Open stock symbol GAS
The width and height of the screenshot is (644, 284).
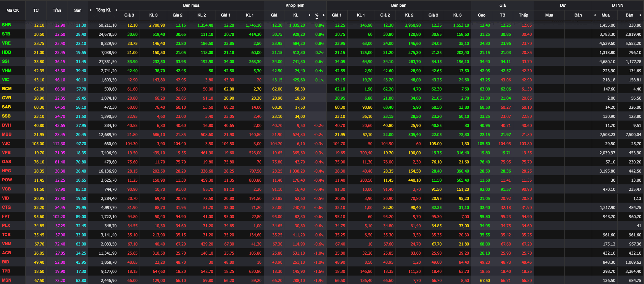(x=6, y=162)
